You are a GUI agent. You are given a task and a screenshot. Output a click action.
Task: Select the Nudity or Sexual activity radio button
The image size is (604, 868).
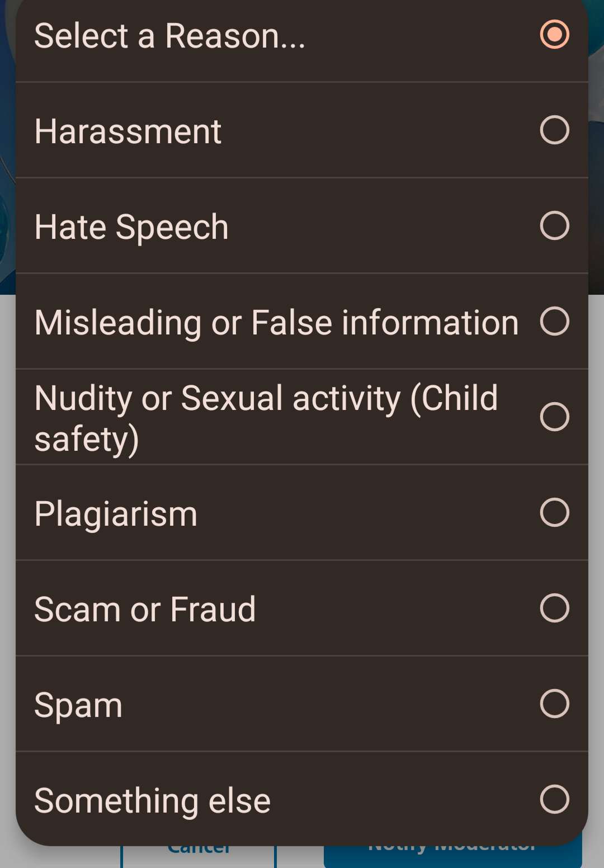[x=554, y=417]
